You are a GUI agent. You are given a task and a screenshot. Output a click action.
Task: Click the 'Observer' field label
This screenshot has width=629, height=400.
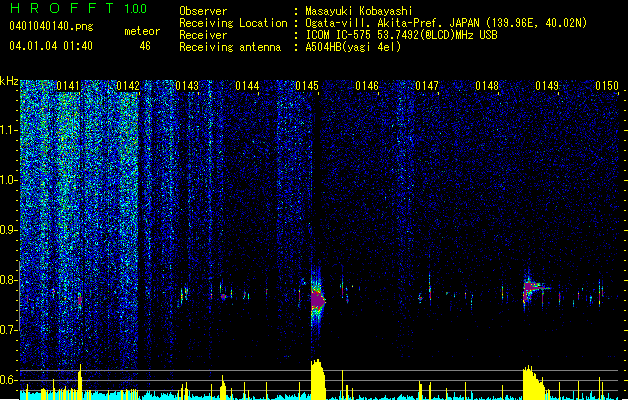203,11
